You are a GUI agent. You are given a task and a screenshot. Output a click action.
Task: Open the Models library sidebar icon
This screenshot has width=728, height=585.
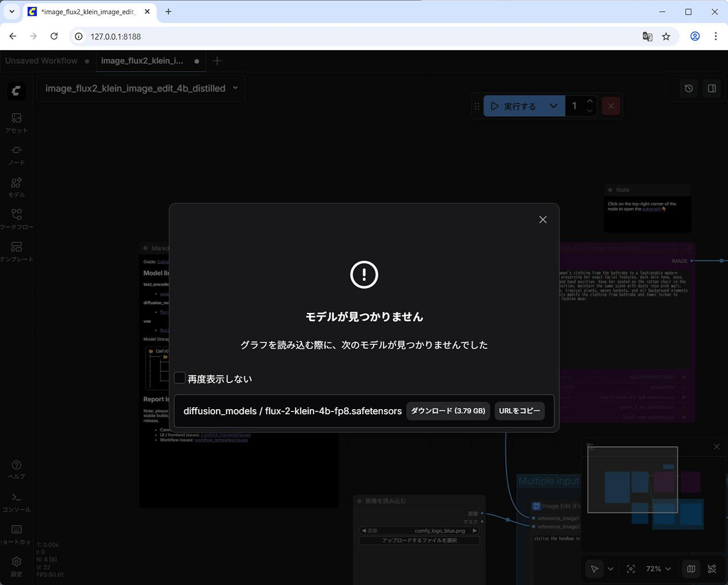[16, 187]
